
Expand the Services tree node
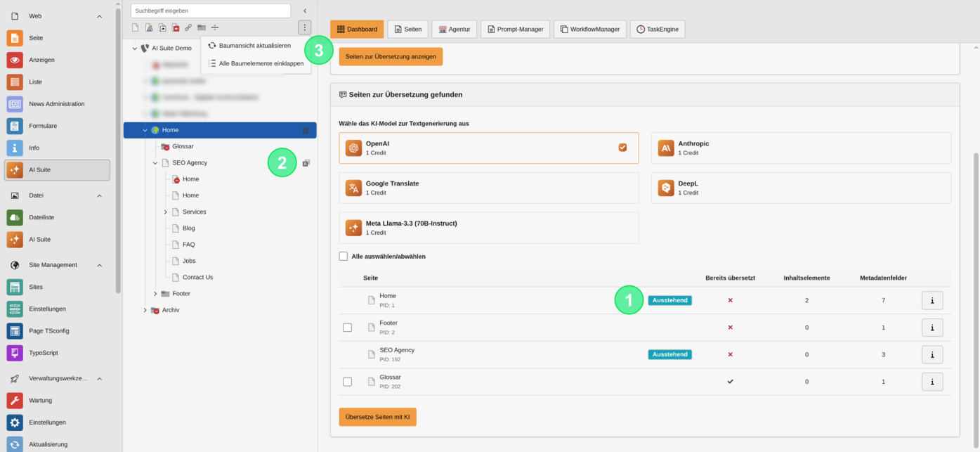pyautogui.click(x=166, y=212)
